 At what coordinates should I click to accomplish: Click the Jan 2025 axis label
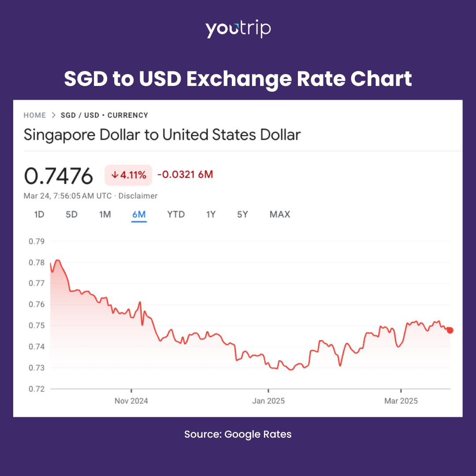(268, 401)
